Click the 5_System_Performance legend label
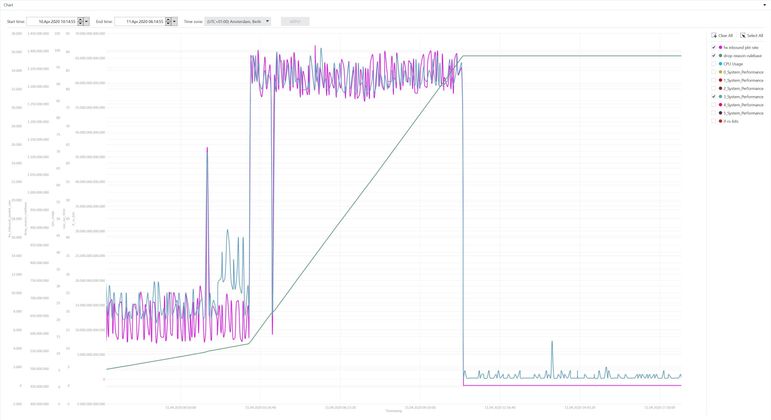The height and width of the screenshot is (420, 771). pos(746,113)
